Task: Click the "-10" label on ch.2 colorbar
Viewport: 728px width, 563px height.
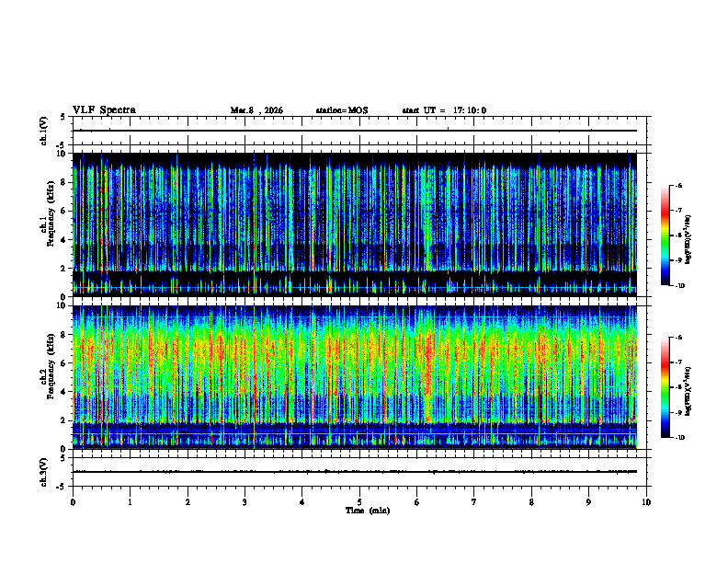Action: [680, 438]
